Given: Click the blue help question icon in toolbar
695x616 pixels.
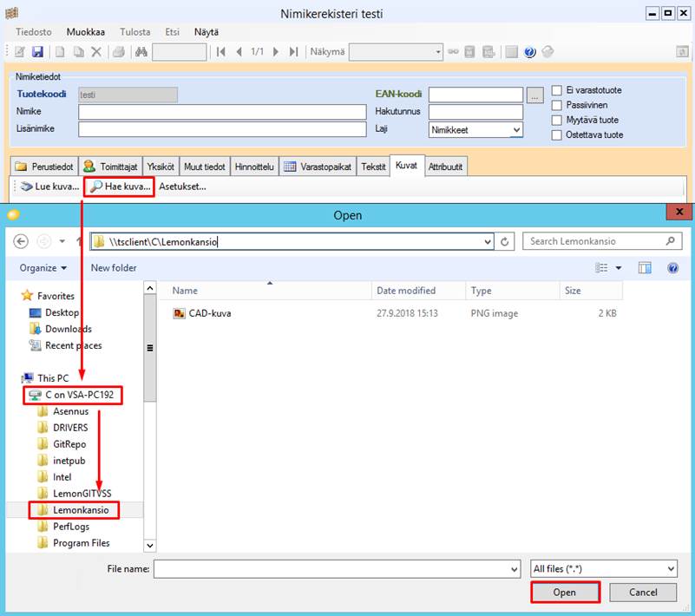Looking at the screenshot, I should (x=529, y=52).
